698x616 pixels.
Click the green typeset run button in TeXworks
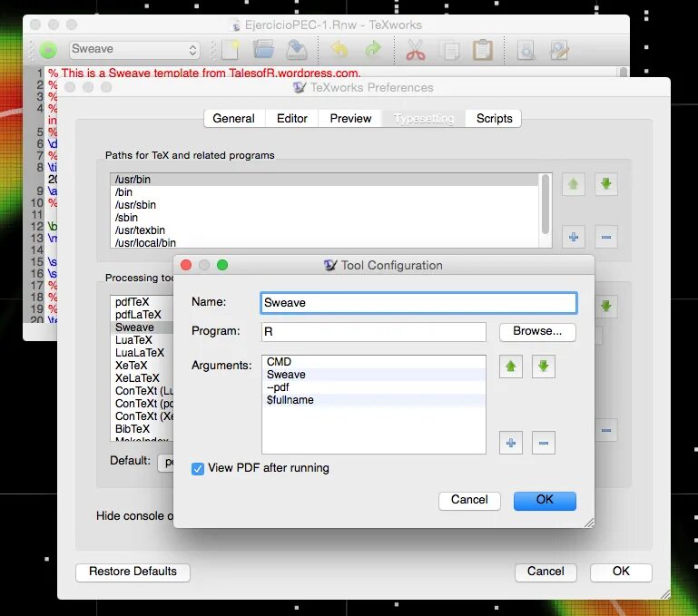(48, 49)
